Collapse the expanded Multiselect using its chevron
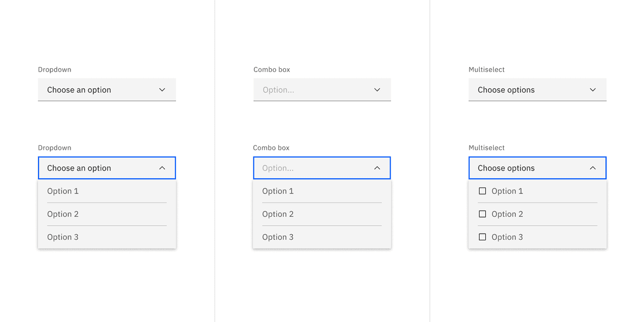644x322 pixels. tap(593, 168)
